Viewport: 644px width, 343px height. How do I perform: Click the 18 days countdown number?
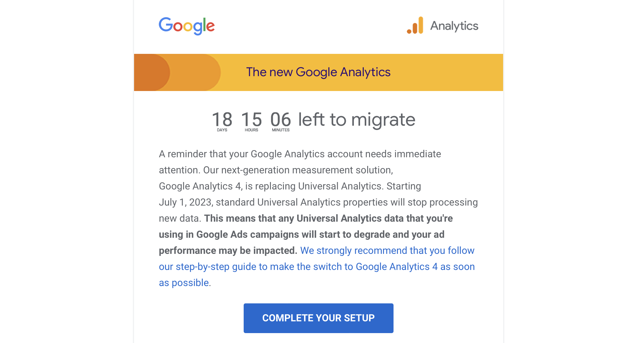tap(222, 119)
